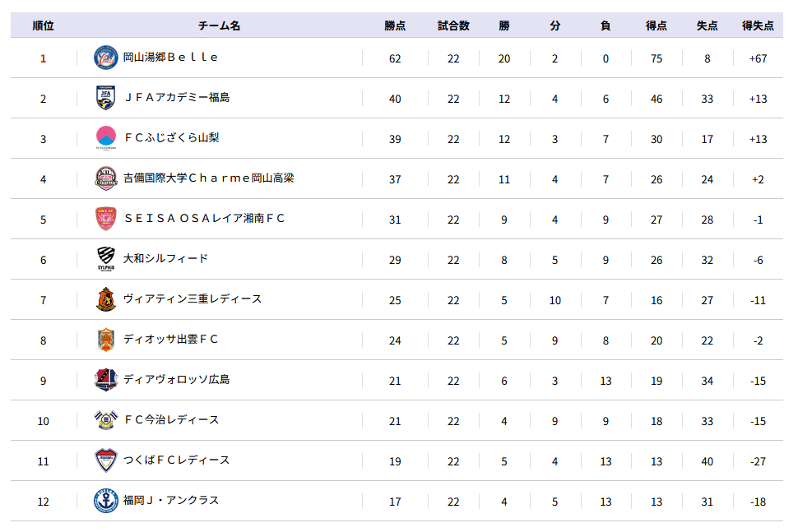798x532 pixels.
Task: Open the 大和シルフィード team name link
Action: [x=165, y=259]
